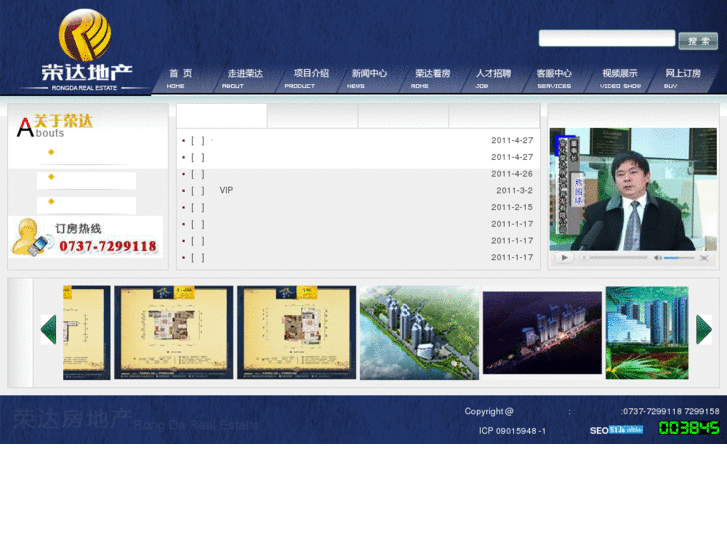Image resolution: width=727 pixels, height=545 pixels.
Task: Click the video progress seek bar
Action: (x=615, y=257)
